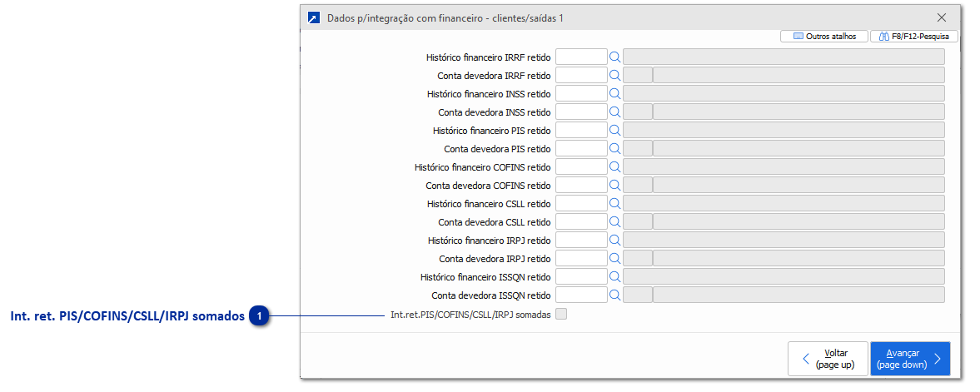Viewport: 980px width, 392px height.
Task: Click search icon for Conta devedora PIS retido
Action: [x=615, y=149]
